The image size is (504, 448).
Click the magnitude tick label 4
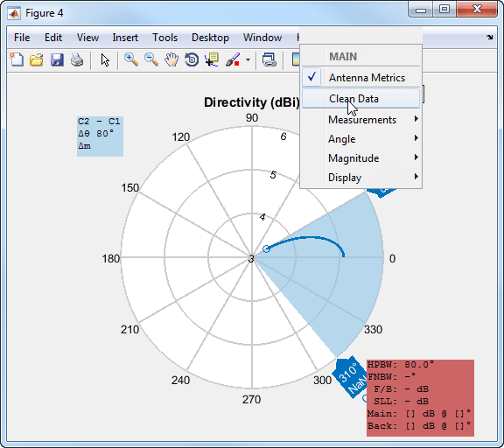click(262, 217)
